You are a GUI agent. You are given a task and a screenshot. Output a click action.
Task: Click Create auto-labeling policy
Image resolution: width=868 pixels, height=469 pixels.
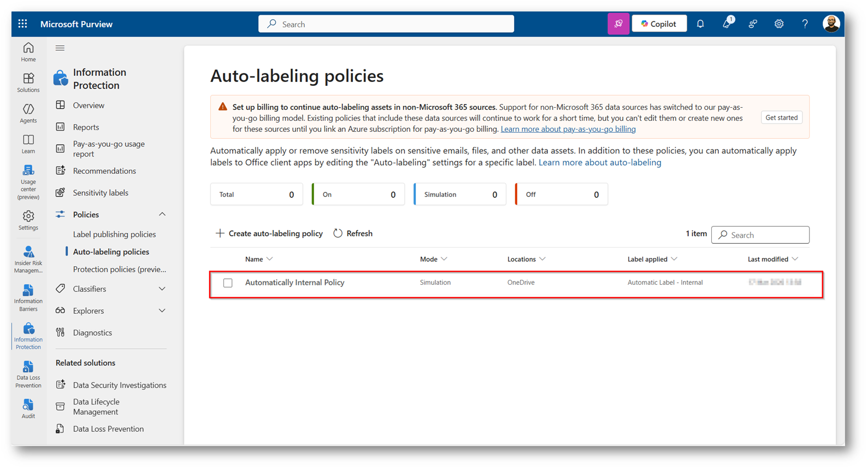point(269,233)
